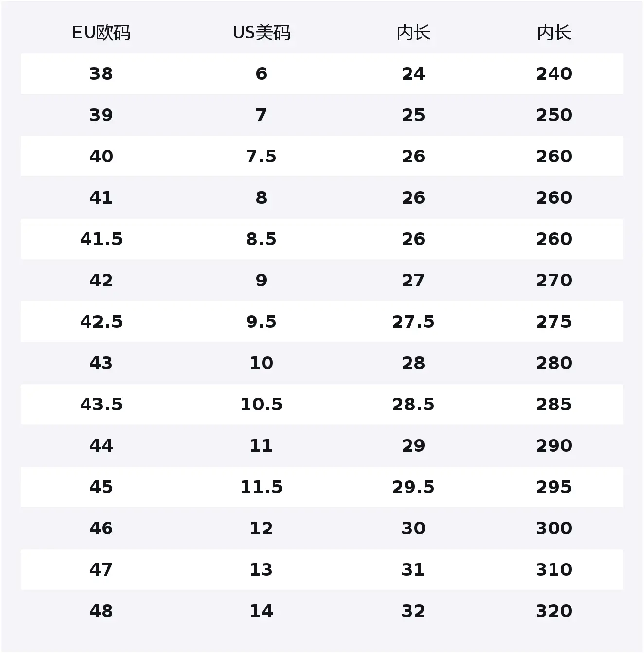Click the US美码 column header

click(x=262, y=33)
